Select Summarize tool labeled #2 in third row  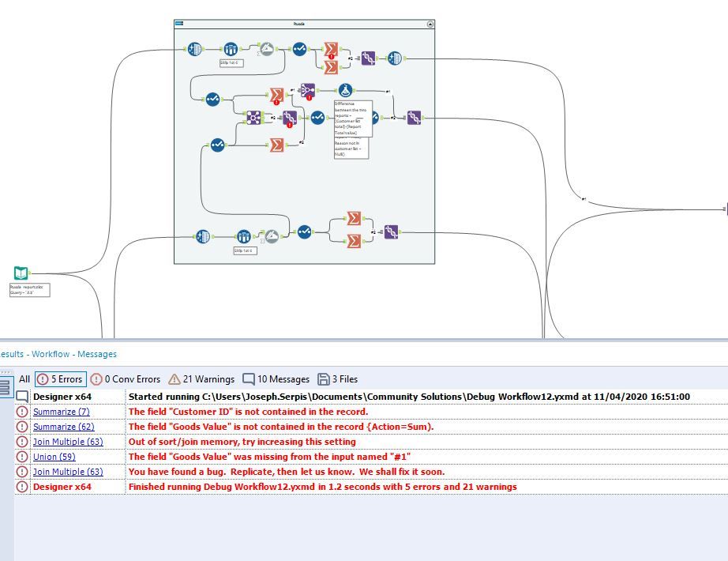coord(276,145)
